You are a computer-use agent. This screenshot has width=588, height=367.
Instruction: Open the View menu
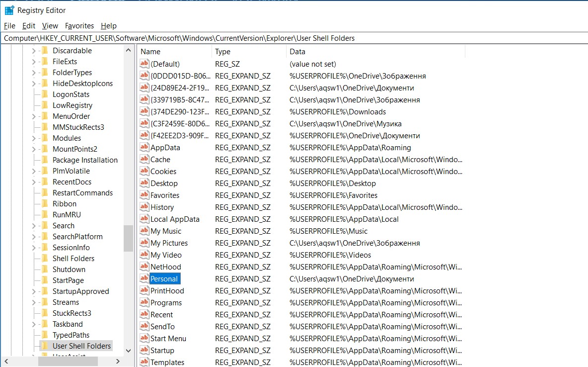pyautogui.click(x=50, y=25)
